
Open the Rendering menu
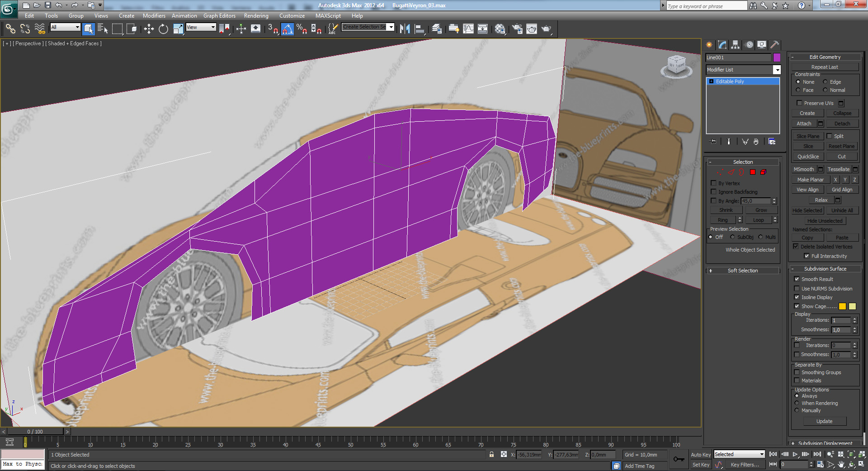(256, 16)
